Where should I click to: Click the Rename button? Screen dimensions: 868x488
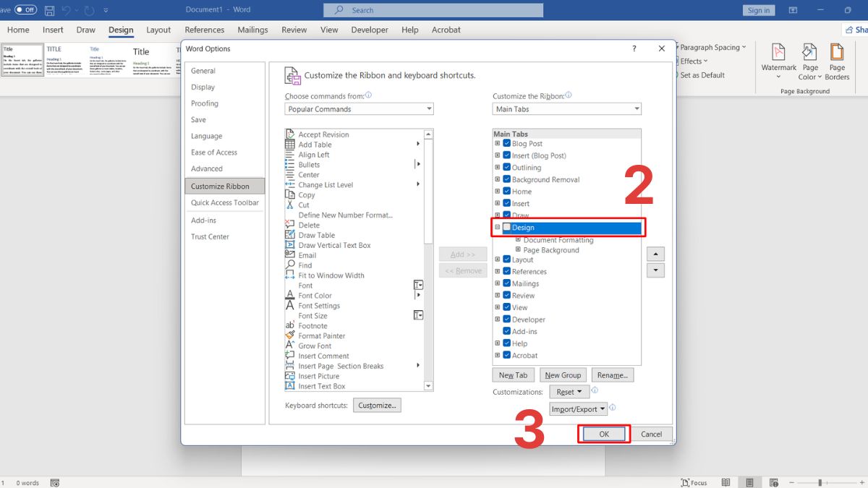613,375
